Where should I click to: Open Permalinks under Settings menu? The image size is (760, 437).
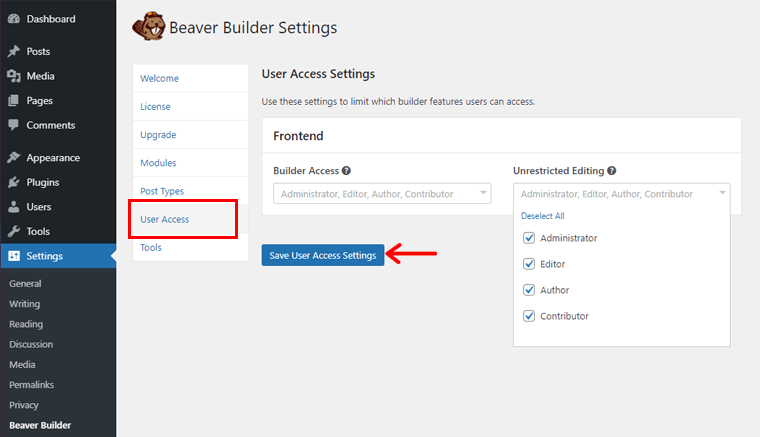point(30,385)
